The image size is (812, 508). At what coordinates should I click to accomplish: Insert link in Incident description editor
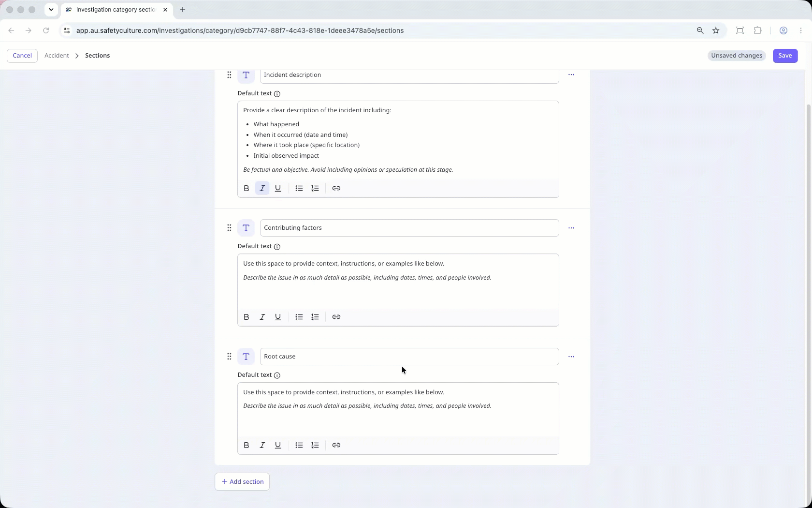click(x=336, y=188)
